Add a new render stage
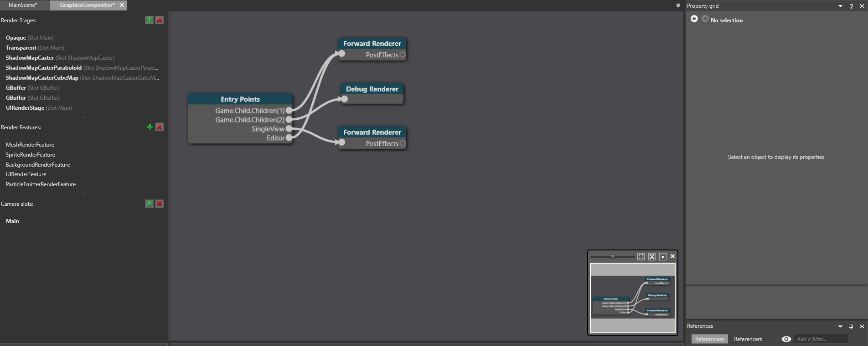The width and height of the screenshot is (868, 346). tap(149, 20)
